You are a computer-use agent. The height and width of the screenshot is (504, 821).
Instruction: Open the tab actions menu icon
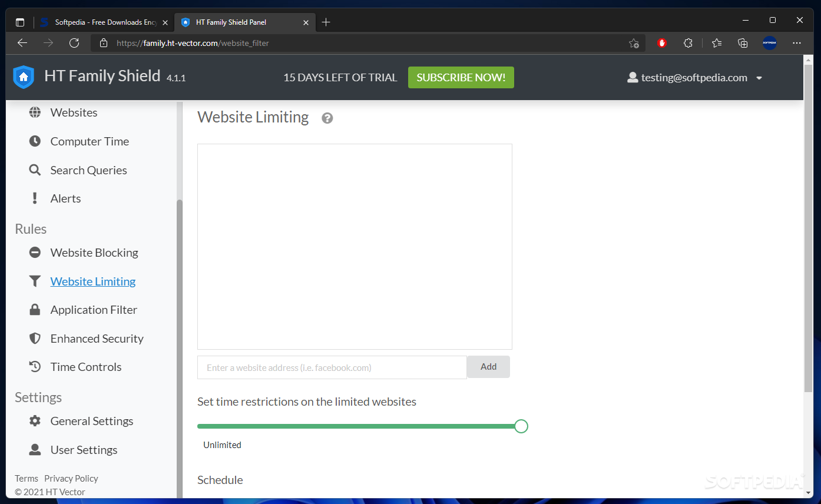20,22
